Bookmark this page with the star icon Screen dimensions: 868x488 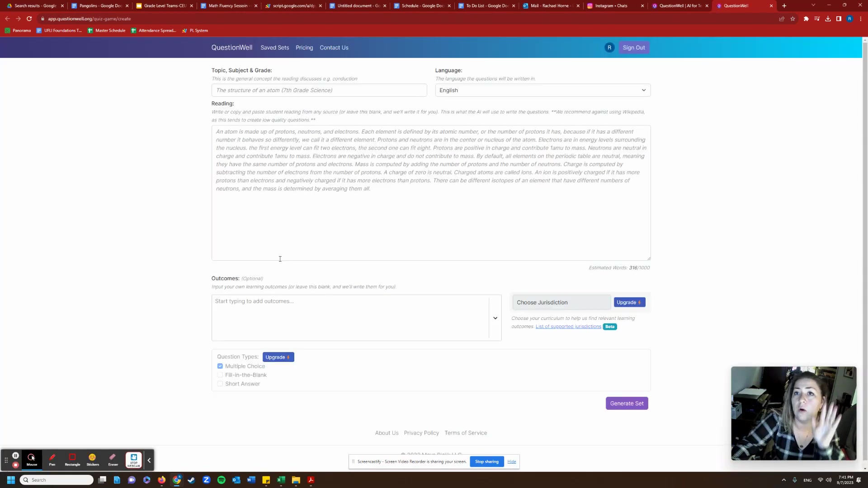793,19
